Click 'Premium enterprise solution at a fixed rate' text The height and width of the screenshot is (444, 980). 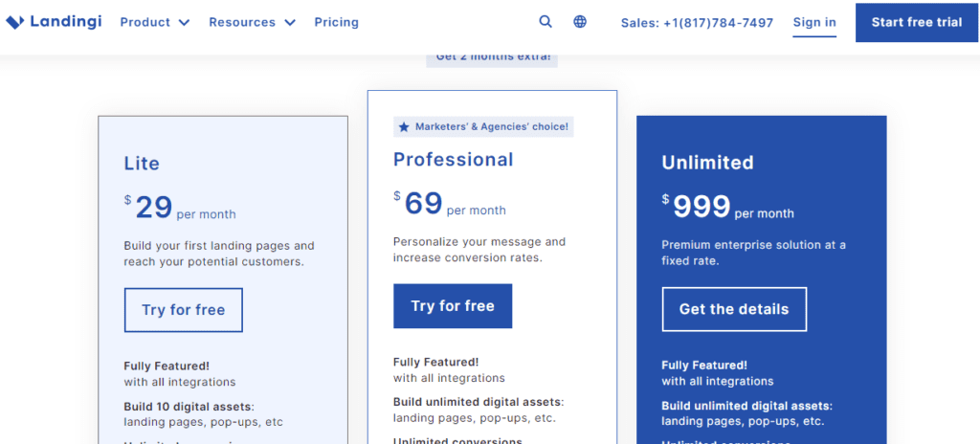click(x=754, y=253)
